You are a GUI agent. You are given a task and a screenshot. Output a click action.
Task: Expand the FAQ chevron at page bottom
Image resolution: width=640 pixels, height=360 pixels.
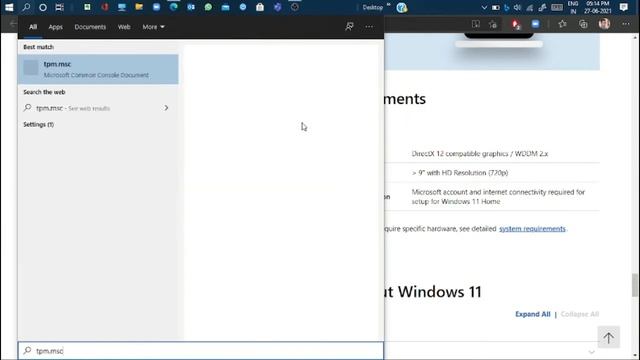click(591, 352)
